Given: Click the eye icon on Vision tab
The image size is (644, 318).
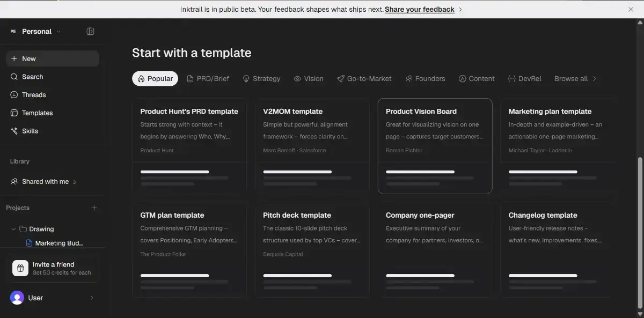Looking at the screenshot, I should 297,79.
